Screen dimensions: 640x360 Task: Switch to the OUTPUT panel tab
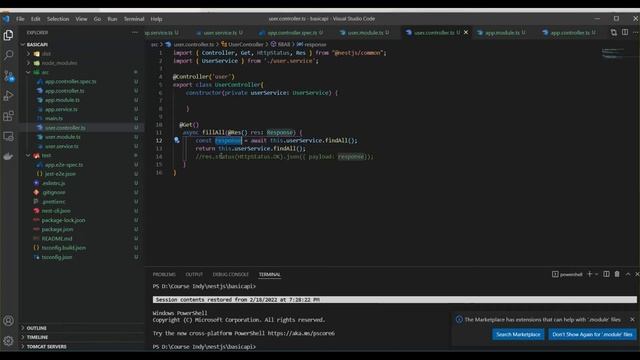(x=194, y=274)
